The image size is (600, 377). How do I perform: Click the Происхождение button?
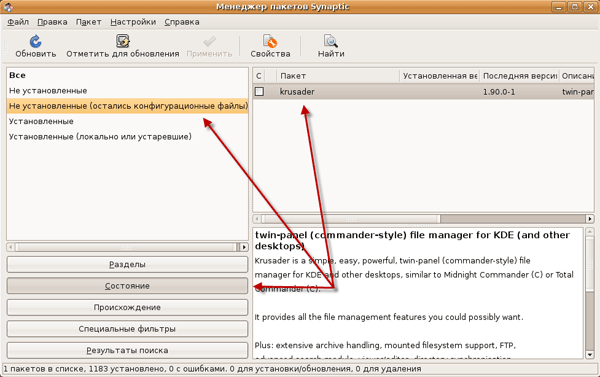pos(127,307)
